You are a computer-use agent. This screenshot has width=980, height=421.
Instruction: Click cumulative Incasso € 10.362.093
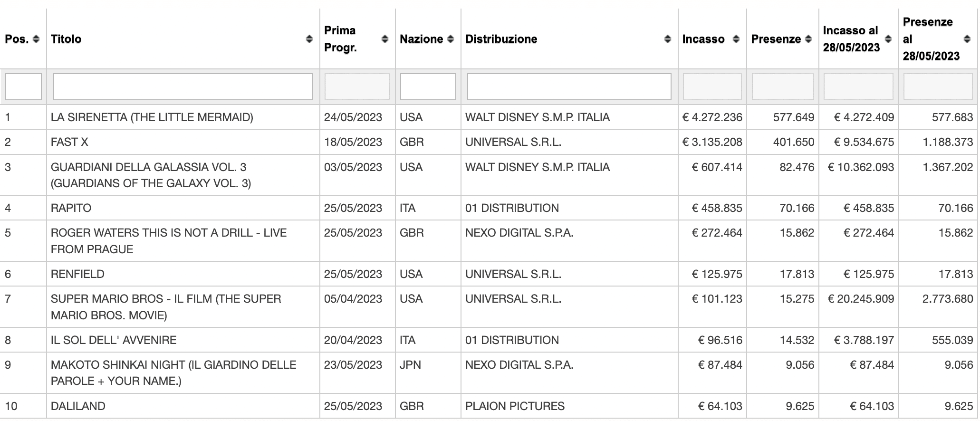[x=861, y=167]
